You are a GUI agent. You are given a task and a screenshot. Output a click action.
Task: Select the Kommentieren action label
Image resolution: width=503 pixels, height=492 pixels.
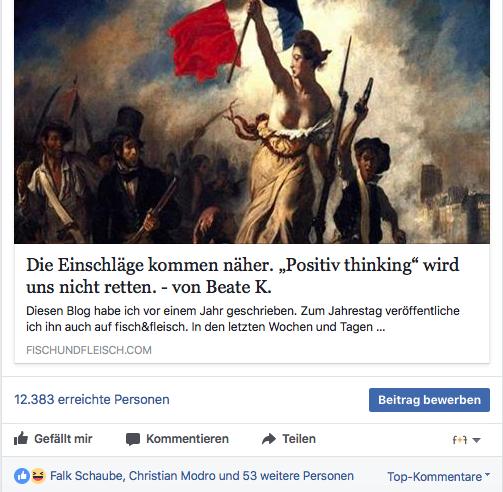[x=187, y=439]
